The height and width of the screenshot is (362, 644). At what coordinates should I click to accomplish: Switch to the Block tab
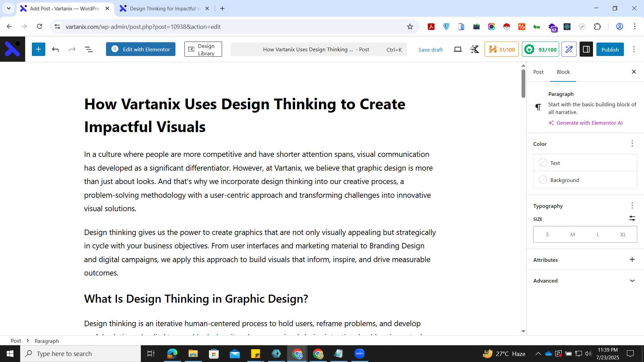click(563, 72)
